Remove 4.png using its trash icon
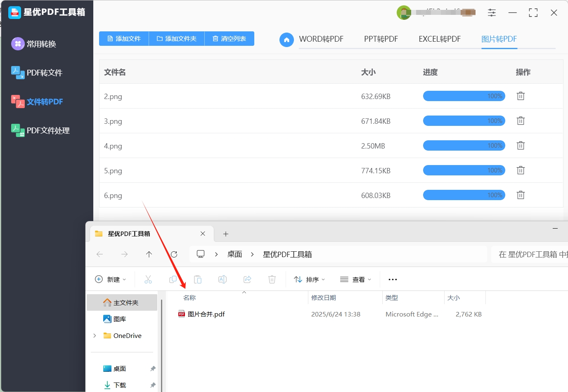Screen dimensions: 568x392 pyautogui.click(x=521, y=146)
